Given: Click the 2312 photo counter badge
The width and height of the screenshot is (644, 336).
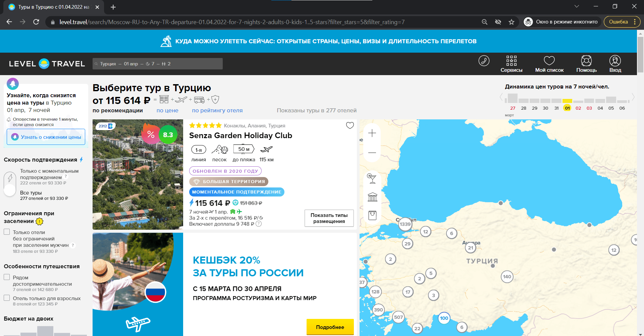Looking at the screenshot, I should coord(105,126).
